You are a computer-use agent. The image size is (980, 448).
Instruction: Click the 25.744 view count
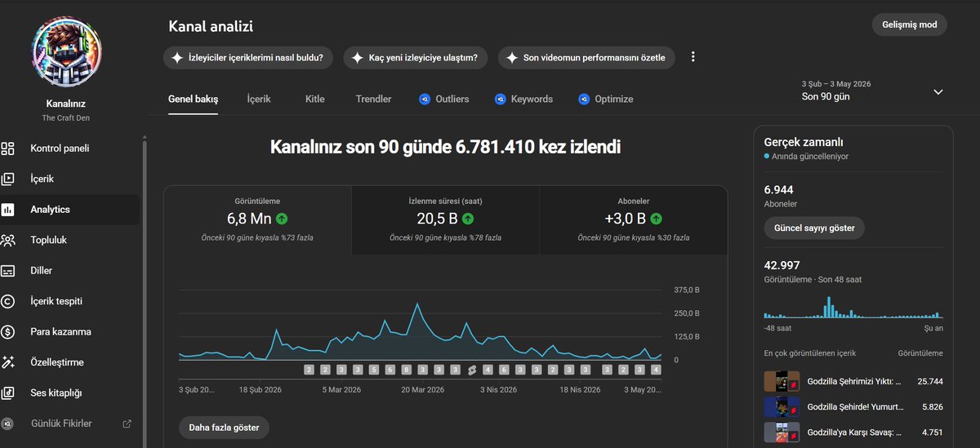[930, 381]
